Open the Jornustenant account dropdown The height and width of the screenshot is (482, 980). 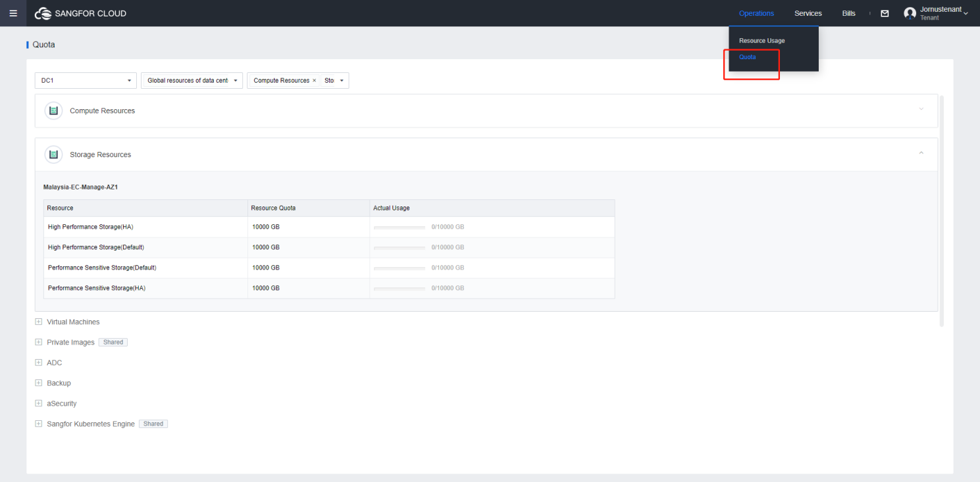[944, 13]
